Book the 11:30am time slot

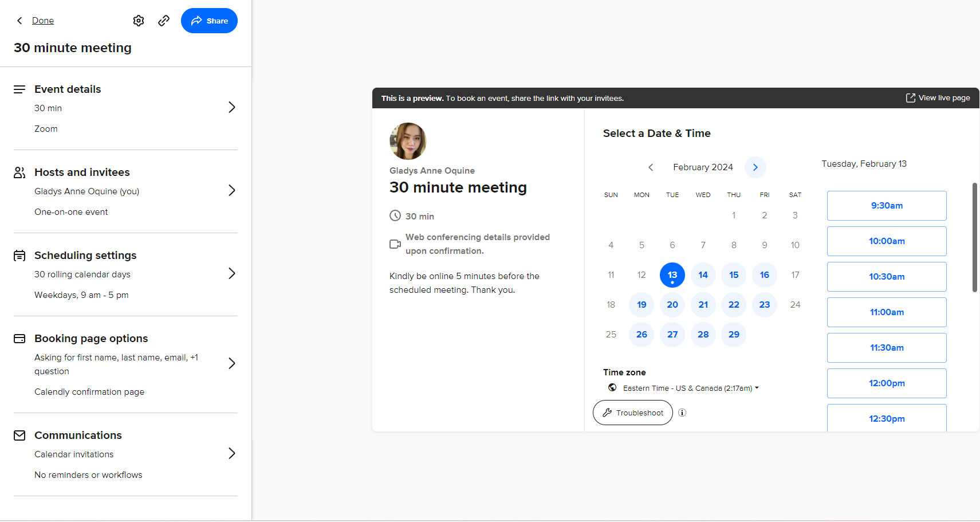tap(887, 348)
